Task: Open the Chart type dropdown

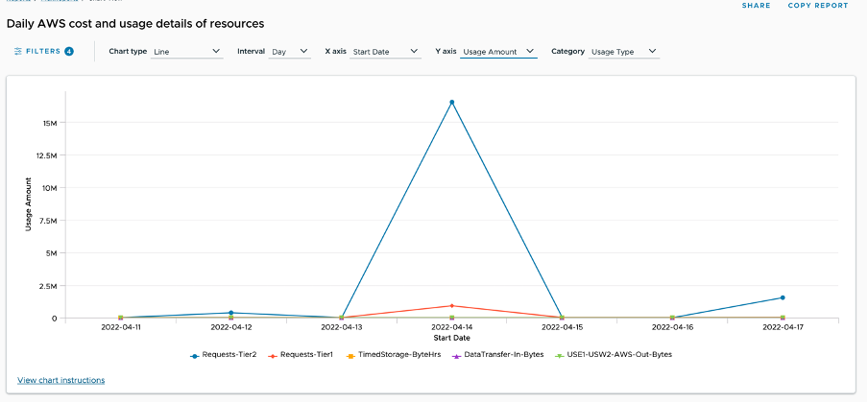Action: (x=187, y=52)
